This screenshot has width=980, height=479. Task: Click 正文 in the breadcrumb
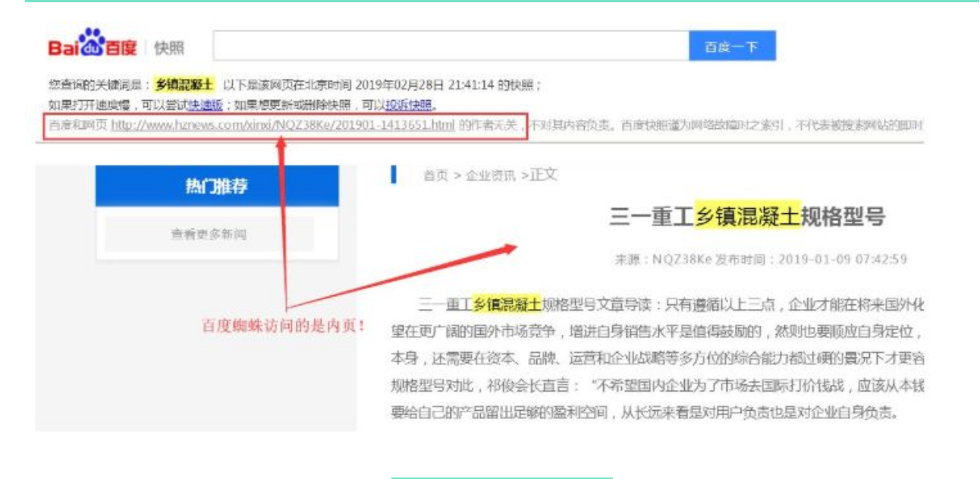coord(544,175)
